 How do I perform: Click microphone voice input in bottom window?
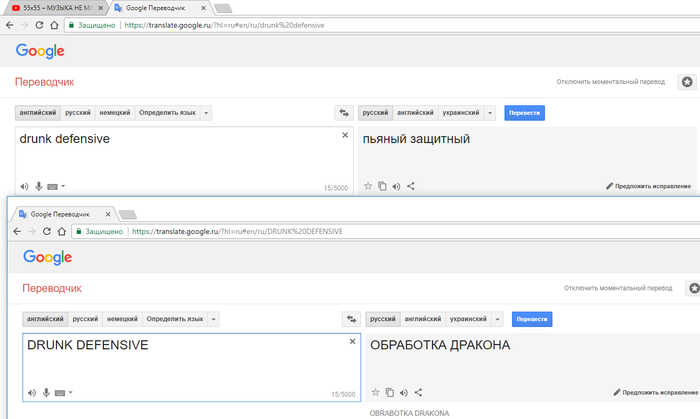46,392
